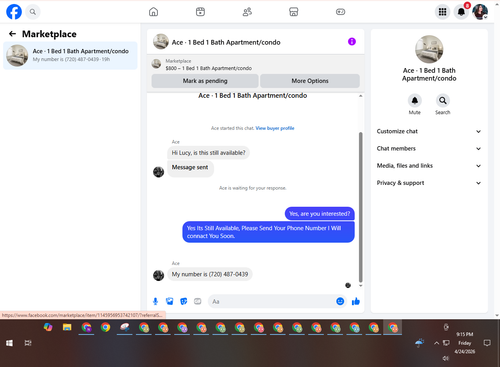Viewport: 500px width, 367px height.
Task: Open the Facebook logo home link
Action: pos(14,12)
